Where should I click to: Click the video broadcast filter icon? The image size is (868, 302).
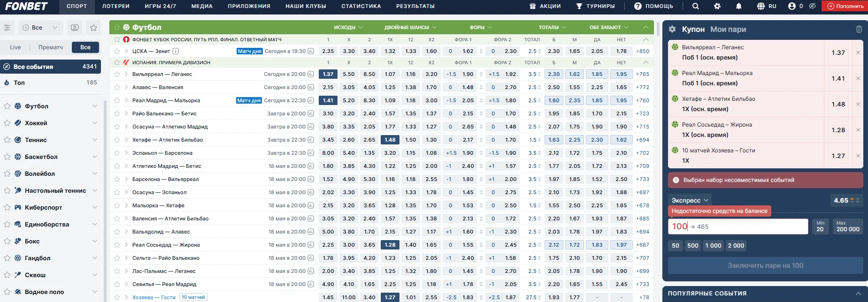75,28
